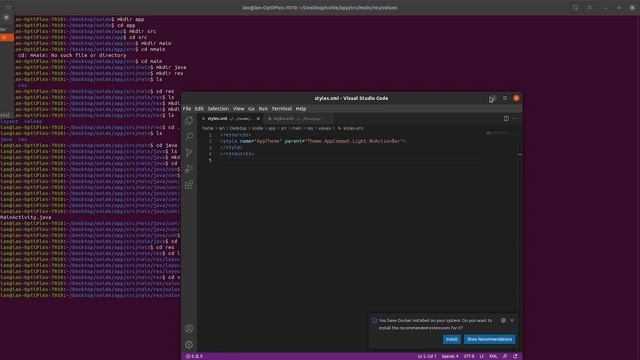Dismiss the Docker notification
The width and height of the screenshot is (640, 360).
pyautogui.click(x=512, y=320)
